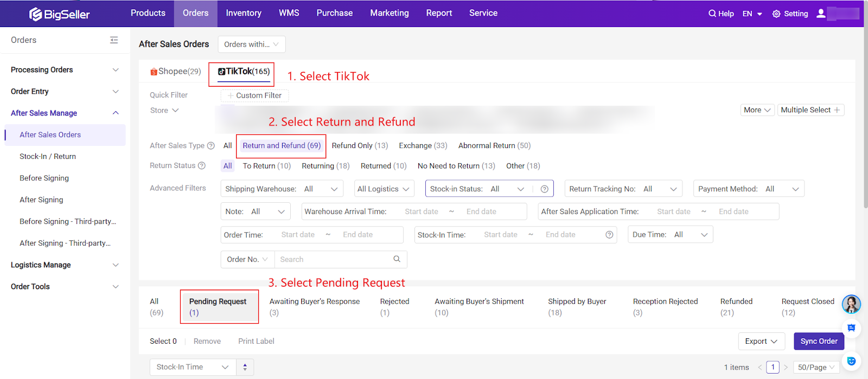The image size is (868, 379).
Task: Click the After Sales Type help icon
Action: pos(211,146)
